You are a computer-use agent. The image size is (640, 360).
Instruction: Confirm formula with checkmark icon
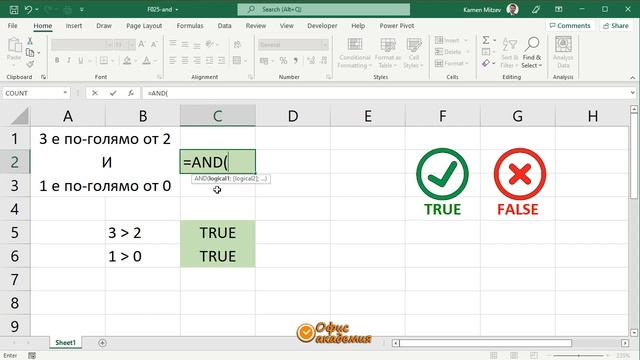click(x=113, y=93)
